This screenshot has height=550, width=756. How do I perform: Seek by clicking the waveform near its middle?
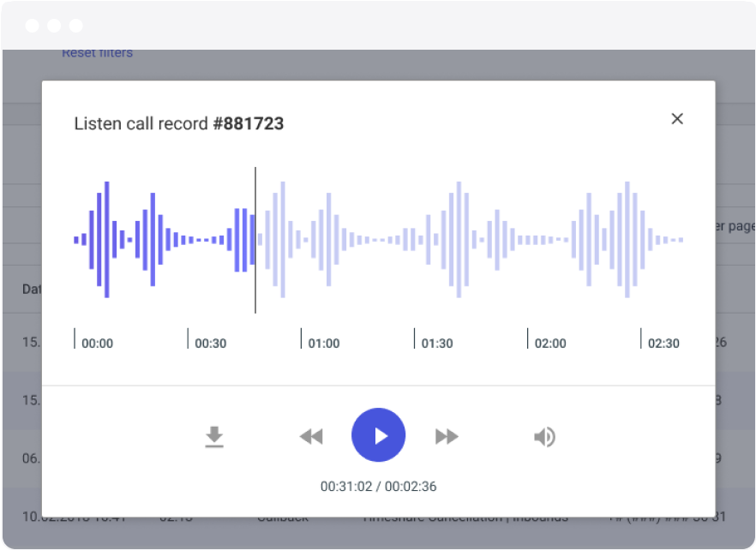[x=377, y=240]
